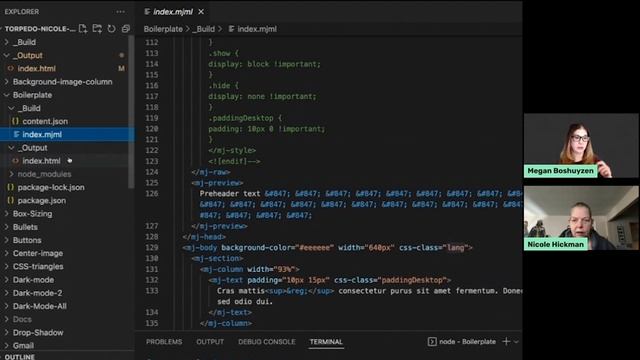Refresh the Explorer file tree
The width and height of the screenshot is (640, 360).
click(x=111, y=29)
